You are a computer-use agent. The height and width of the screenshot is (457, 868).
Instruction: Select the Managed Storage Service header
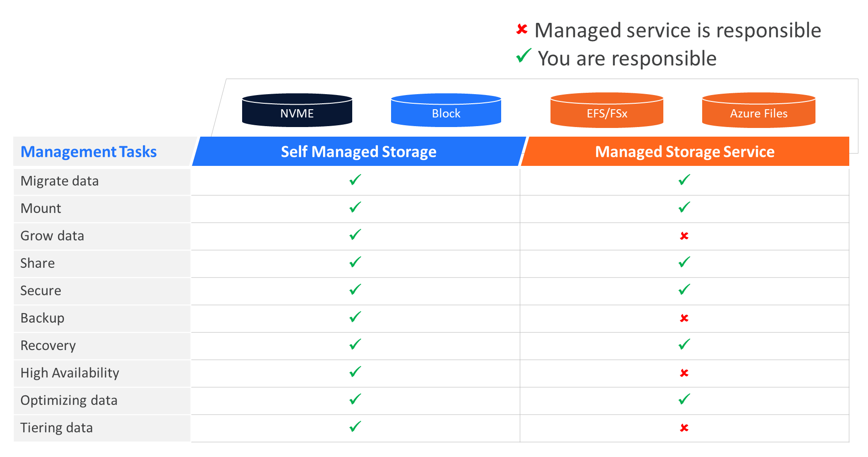click(x=684, y=152)
